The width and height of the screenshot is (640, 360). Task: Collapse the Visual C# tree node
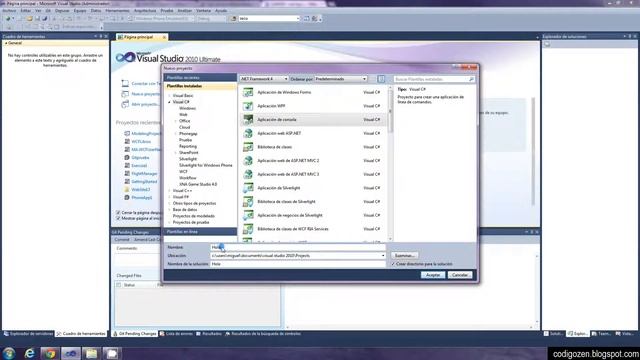[169, 102]
